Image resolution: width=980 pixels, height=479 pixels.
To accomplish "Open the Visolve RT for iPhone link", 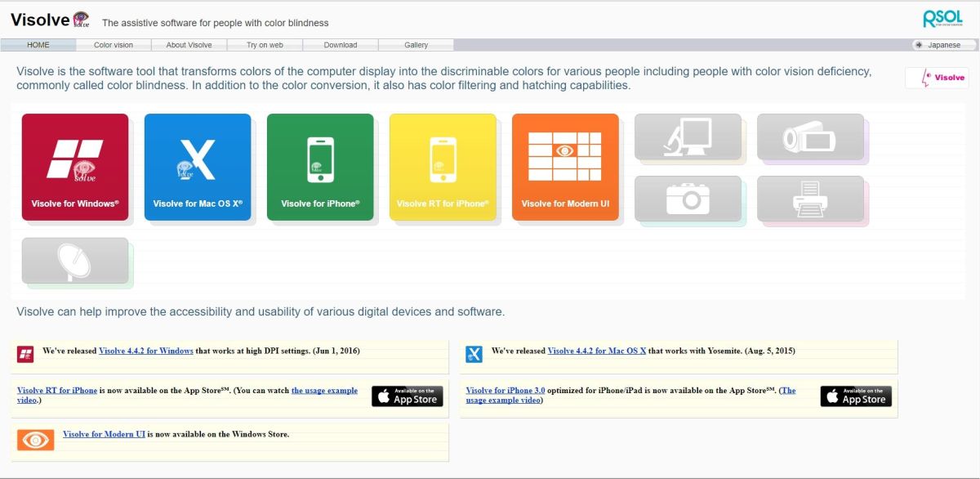I will tap(57, 391).
